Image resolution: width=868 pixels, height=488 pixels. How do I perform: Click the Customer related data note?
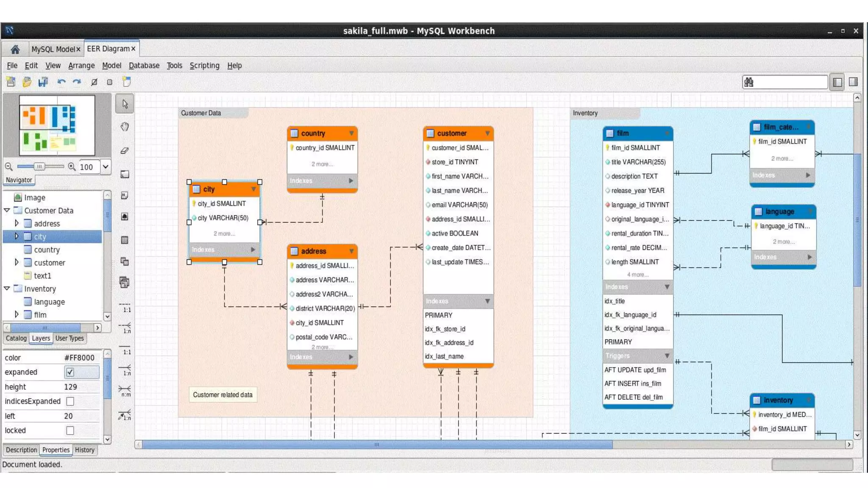coord(223,395)
